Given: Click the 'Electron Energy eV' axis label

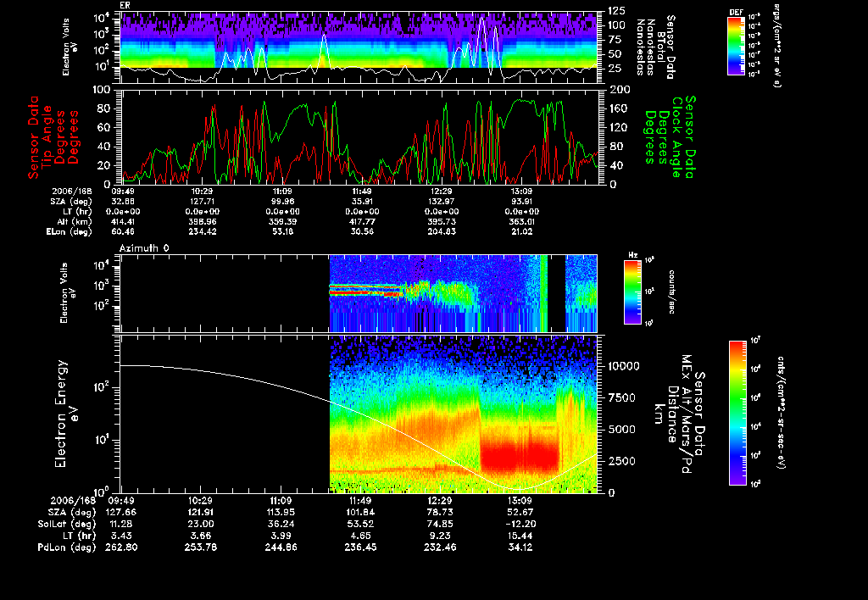Looking at the screenshot, I should pos(66,414).
